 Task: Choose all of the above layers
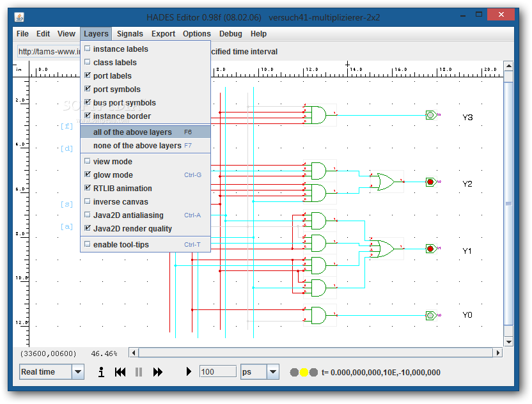click(x=145, y=132)
